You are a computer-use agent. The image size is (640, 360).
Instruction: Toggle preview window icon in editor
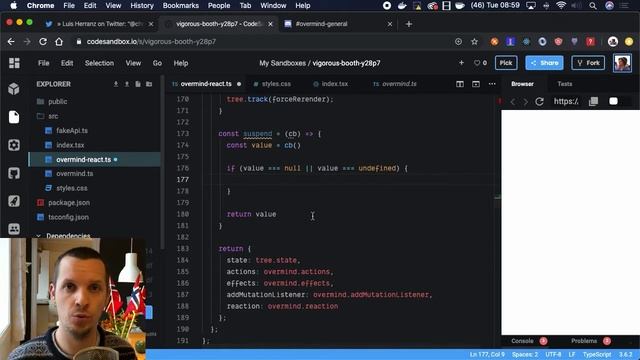(476, 84)
